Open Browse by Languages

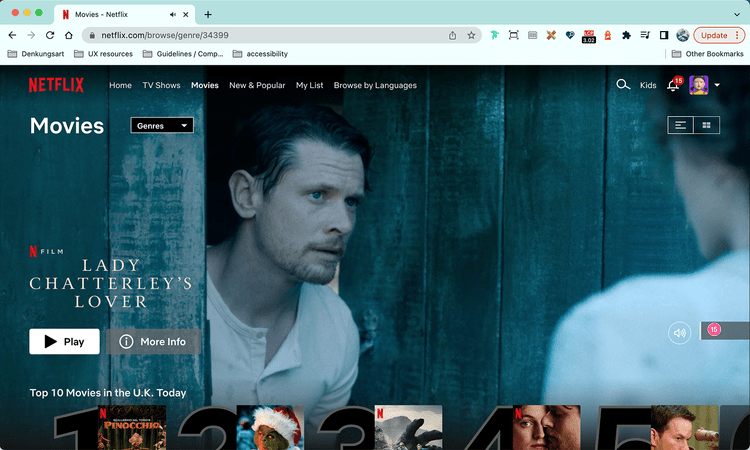(375, 85)
